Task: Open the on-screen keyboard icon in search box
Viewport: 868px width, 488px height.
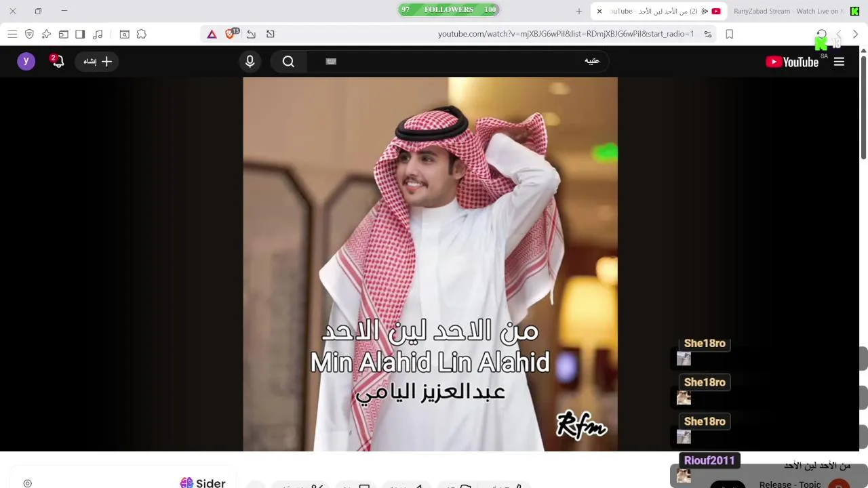Action: click(331, 61)
